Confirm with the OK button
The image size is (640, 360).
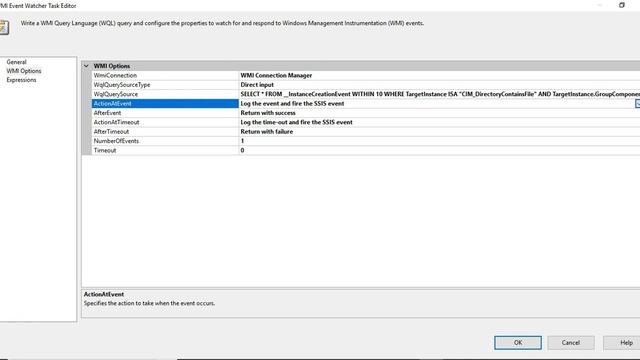pos(518,343)
